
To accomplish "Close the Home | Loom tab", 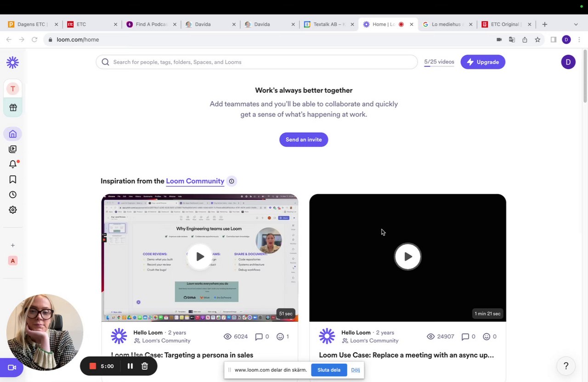I will [412, 24].
